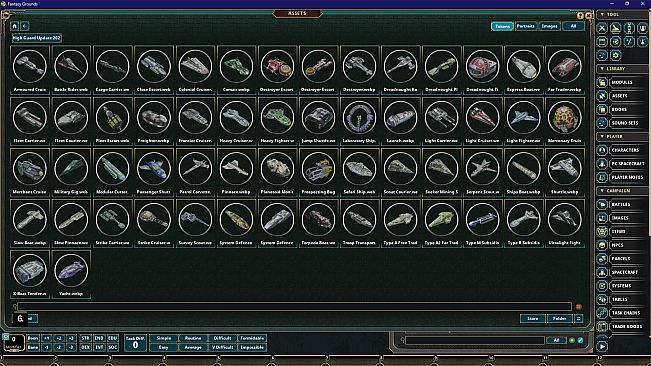Set task difficulty to Formidable
This screenshot has height=366, width=651.
tap(252, 338)
